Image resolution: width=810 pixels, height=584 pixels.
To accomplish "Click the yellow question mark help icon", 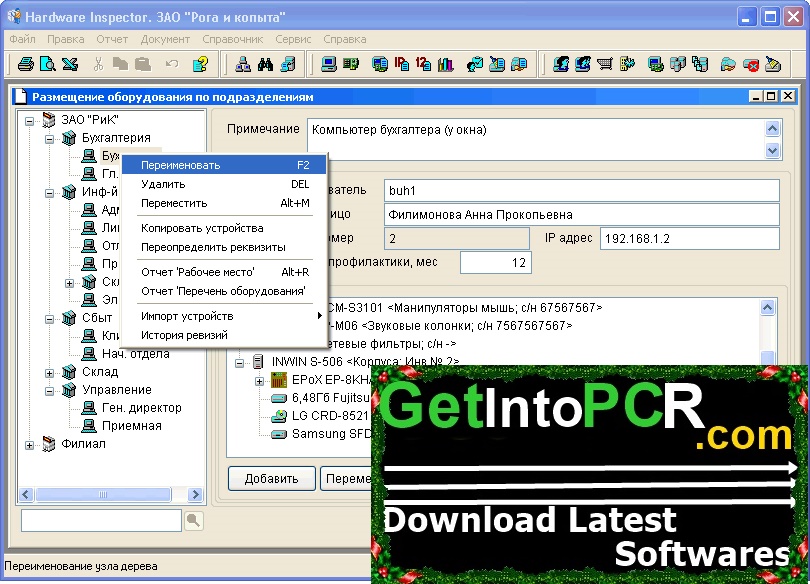I will point(200,64).
